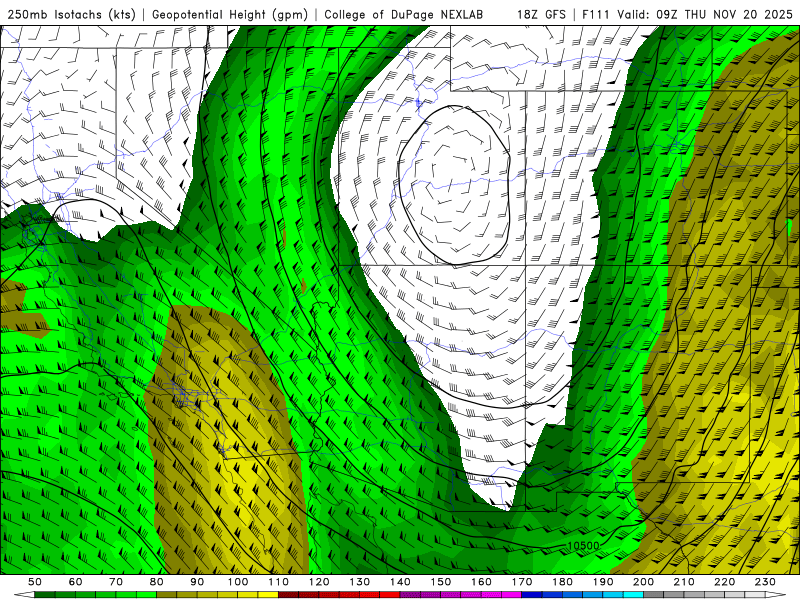Click the 160 knot legend value
800x600 pixels.
481,582
